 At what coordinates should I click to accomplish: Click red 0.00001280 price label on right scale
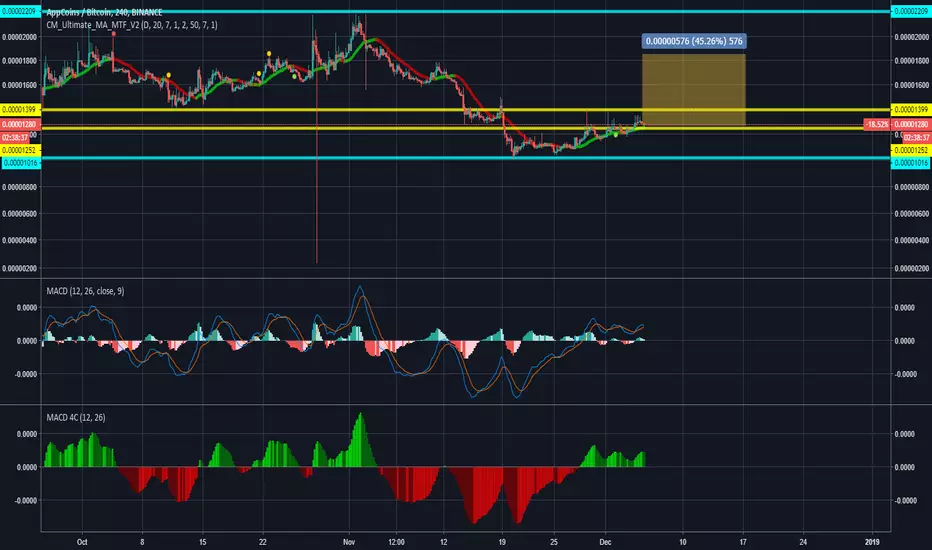[911, 124]
